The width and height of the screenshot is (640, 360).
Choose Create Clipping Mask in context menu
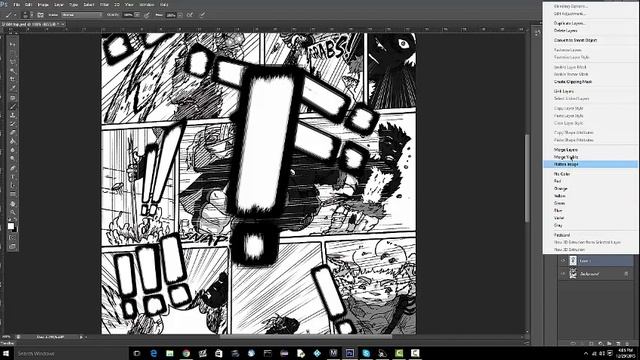tap(590, 82)
